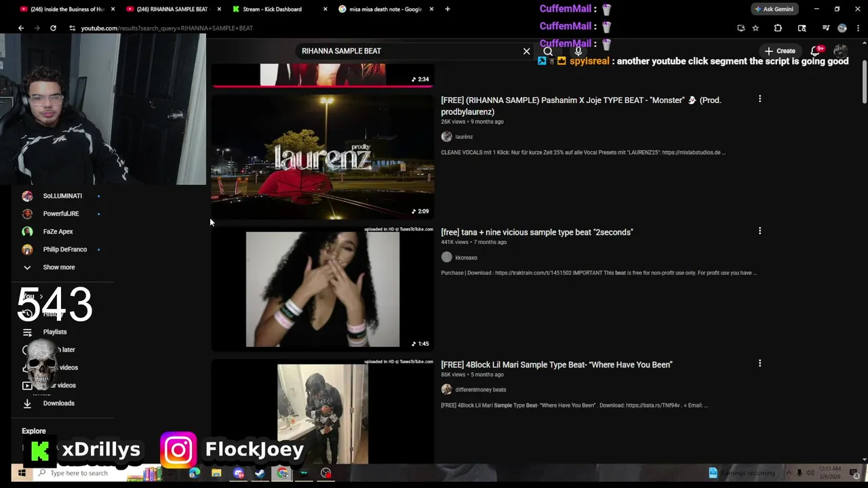Image resolution: width=868 pixels, height=488 pixels.
Task: Close the Stream - Kick Dashboard tab
Action: click(x=325, y=9)
